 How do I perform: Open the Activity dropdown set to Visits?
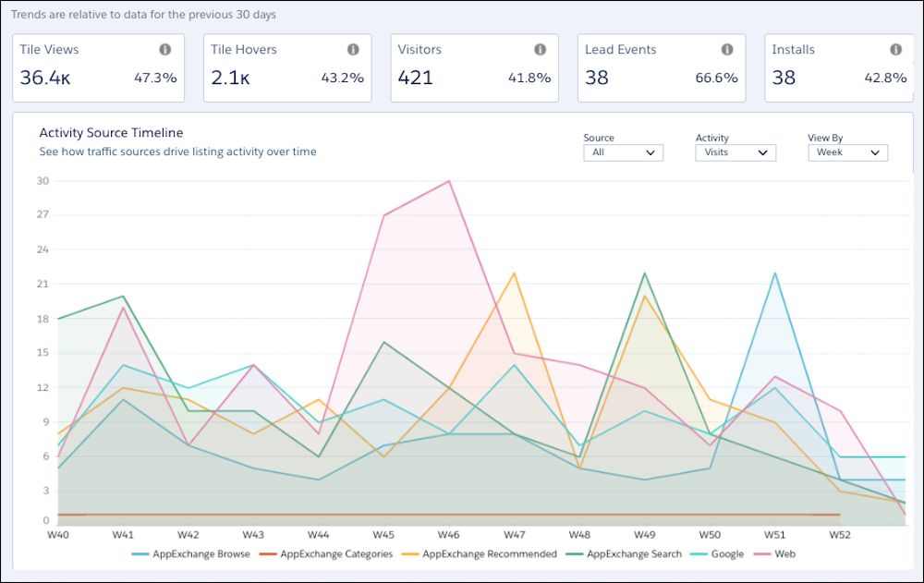pyautogui.click(x=736, y=152)
